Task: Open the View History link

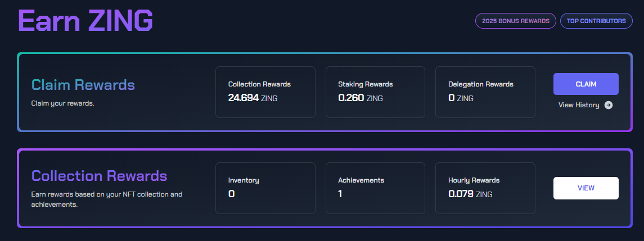Action: coord(579,105)
